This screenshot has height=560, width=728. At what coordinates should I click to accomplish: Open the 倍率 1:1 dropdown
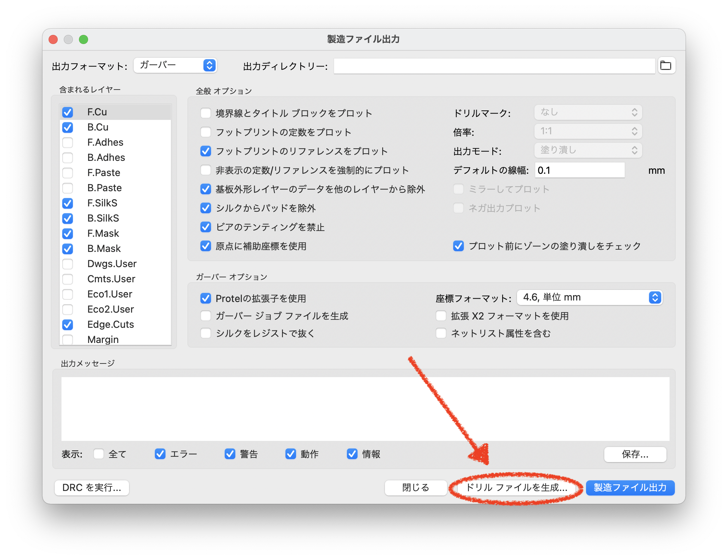point(588,131)
